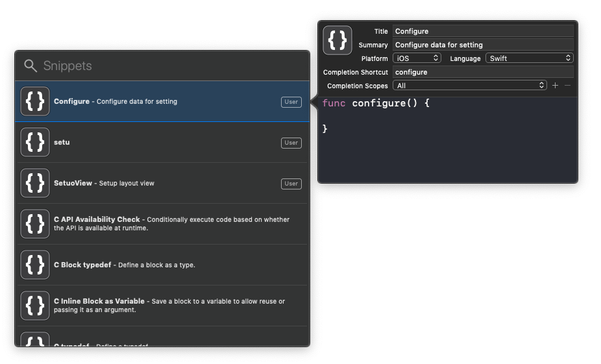Click the search magnifier icon in Snippets
This screenshot has width=601, height=364.
point(31,66)
